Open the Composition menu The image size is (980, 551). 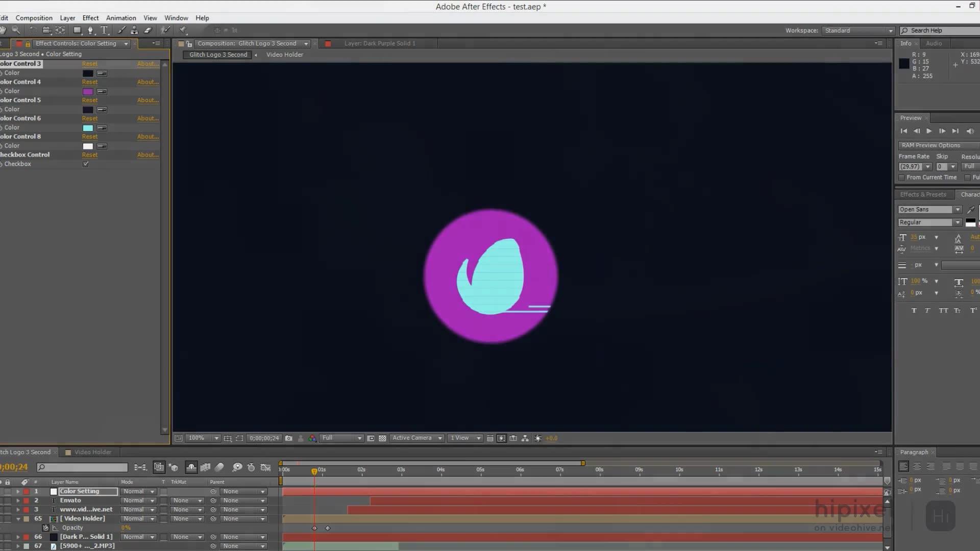click(34, 17)
